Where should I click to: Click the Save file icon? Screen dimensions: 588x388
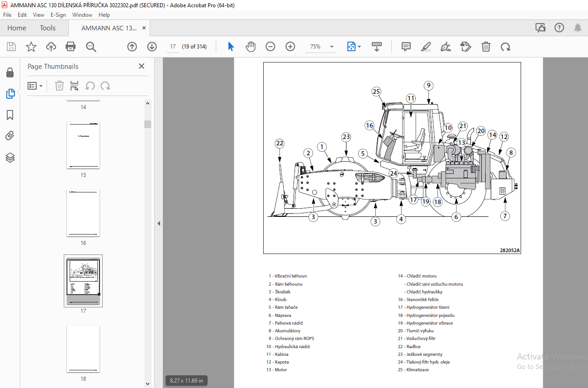tap(11, 47)
